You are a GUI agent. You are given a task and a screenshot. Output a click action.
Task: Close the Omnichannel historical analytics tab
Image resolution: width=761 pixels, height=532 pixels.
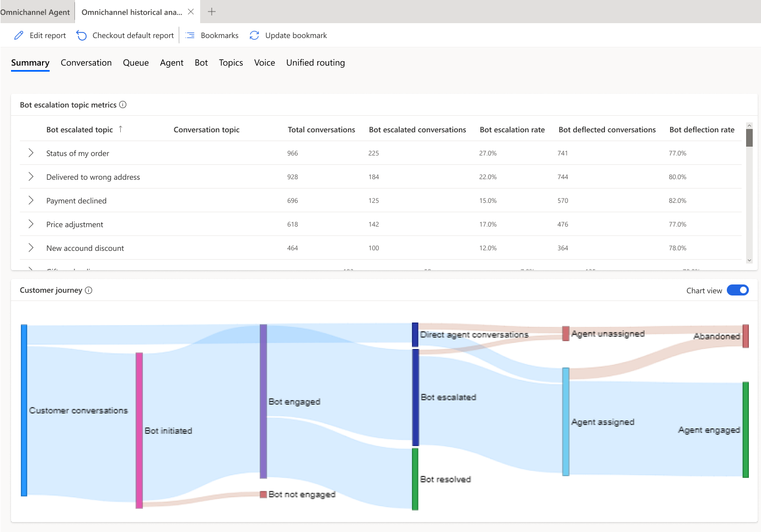pos(191,12)
